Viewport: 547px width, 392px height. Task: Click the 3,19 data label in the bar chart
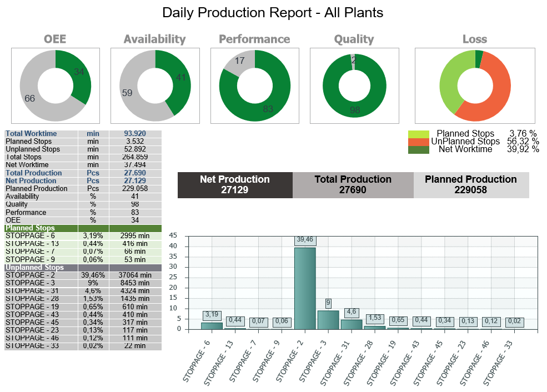(212, 315)
